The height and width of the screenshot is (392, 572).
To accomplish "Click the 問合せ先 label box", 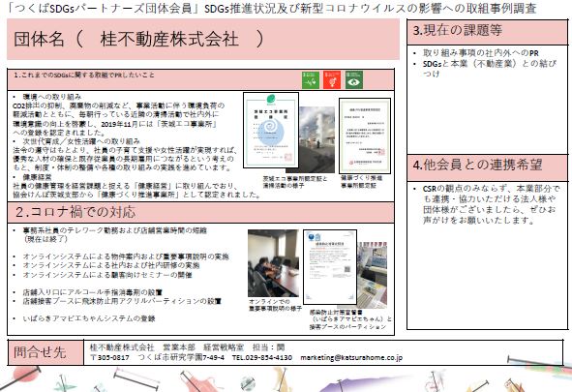I will click(x=45, y=352).
